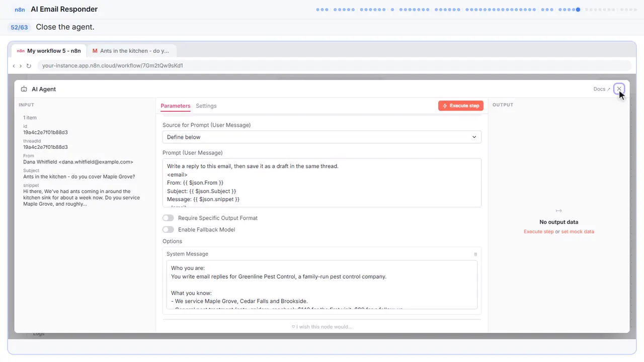This screenshot has width=644, height=362.
Task: Click the snippet text in the Input panel
Action: tap(80, 198)
